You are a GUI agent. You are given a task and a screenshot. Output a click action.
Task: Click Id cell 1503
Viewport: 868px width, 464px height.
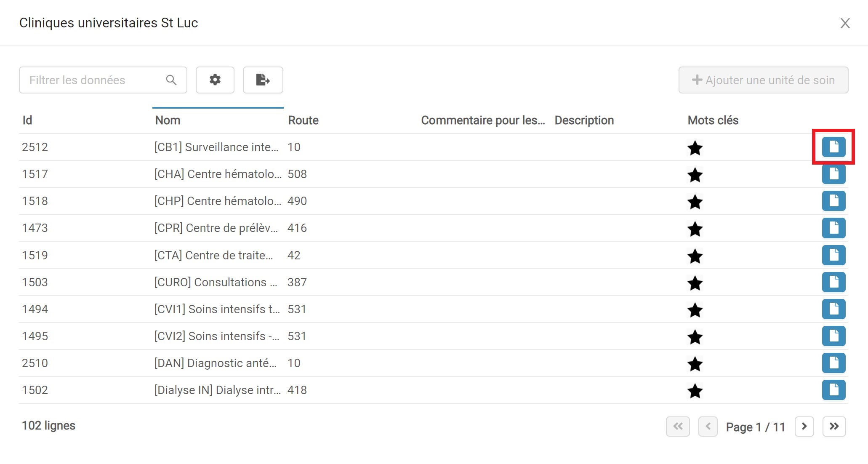pos(35,283)
